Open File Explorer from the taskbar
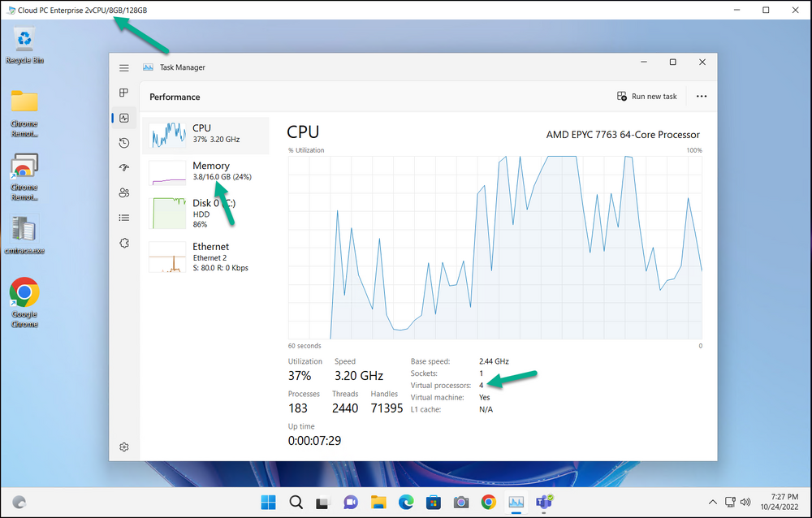The width and height of the screenshot is (812, 518). coord(378,503)
